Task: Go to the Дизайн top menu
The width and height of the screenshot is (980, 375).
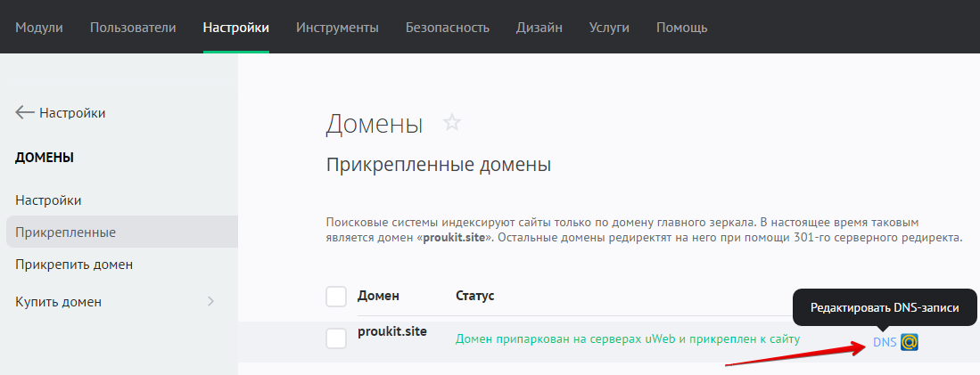Action: coord(539,28)
